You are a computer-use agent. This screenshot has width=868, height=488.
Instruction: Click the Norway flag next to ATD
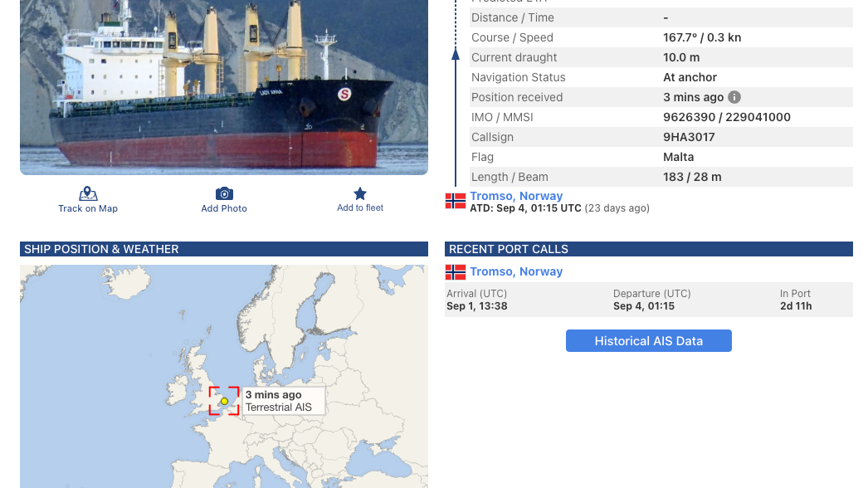click(x=456, y=201)
